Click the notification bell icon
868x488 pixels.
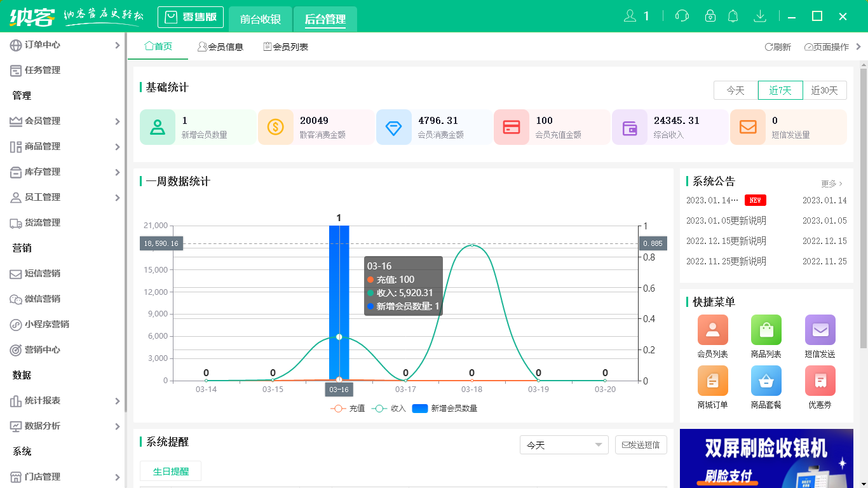[733, 17]
